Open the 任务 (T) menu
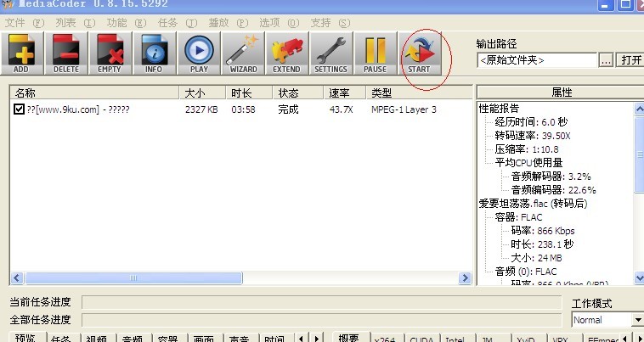The width and height of the screenshot is (644, 342). click(x=177, y=23)
